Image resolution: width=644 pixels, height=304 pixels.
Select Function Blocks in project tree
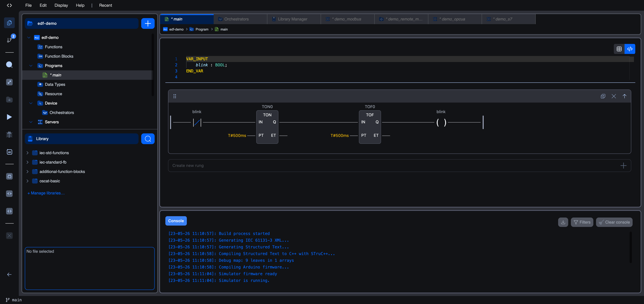tap(87, 56)
